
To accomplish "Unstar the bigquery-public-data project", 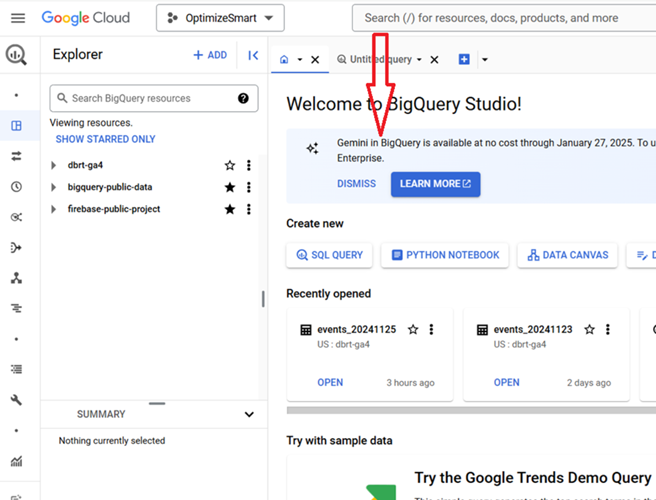I will (230, 187).
